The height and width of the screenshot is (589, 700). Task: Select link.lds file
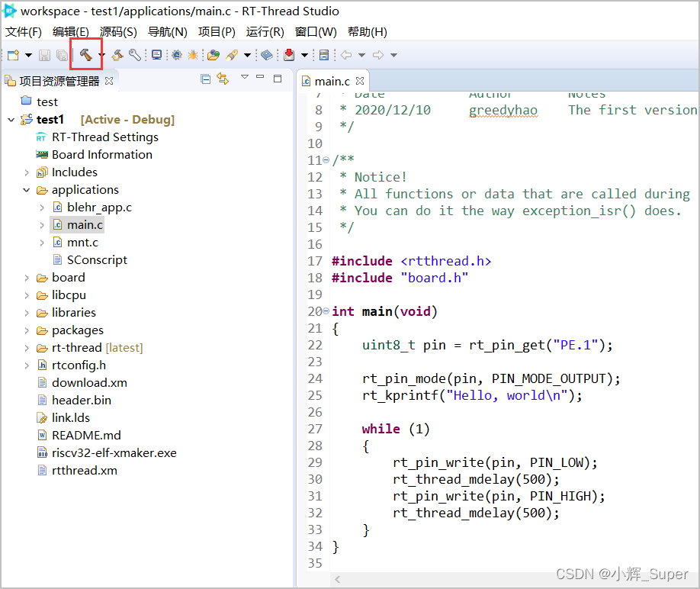click(x=63, y=418)
